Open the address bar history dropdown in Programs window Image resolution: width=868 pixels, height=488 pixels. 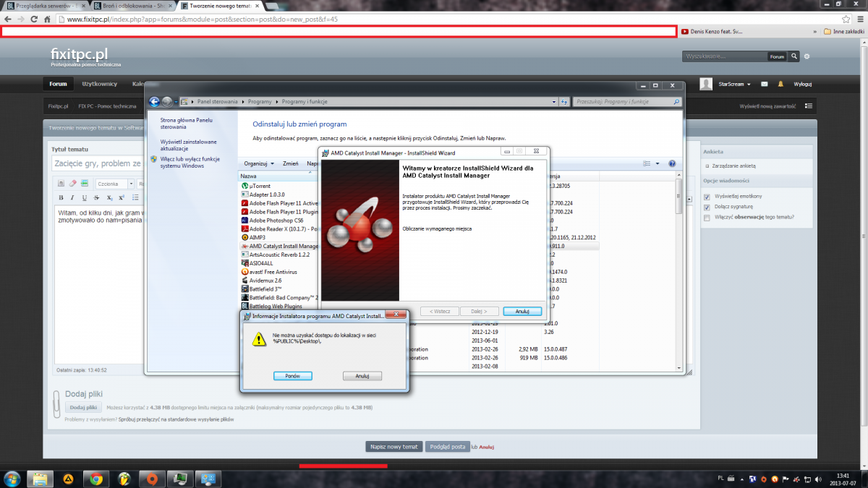pyautogui.click(x=556, y=102)
